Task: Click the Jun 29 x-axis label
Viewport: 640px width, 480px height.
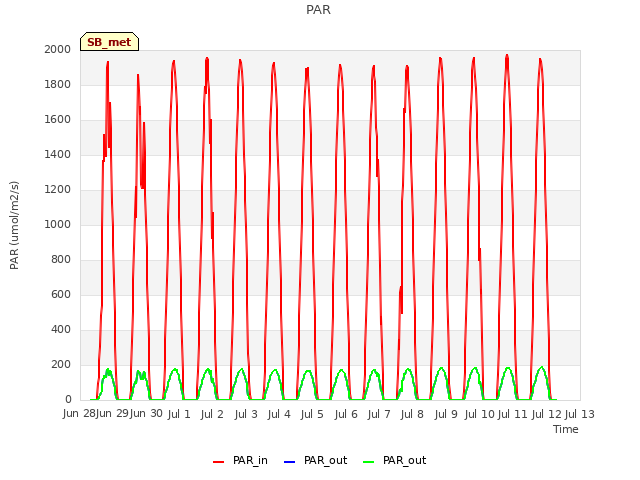Action: [x=112, y=414]
